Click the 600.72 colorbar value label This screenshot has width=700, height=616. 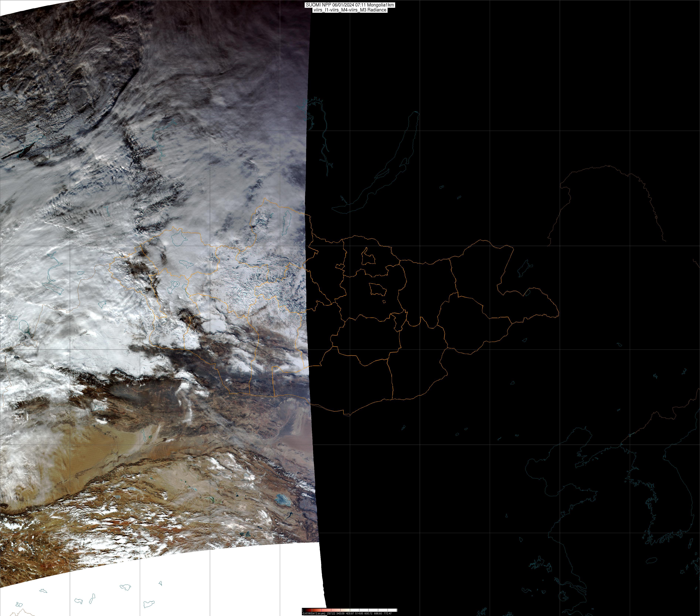point(369,614)
